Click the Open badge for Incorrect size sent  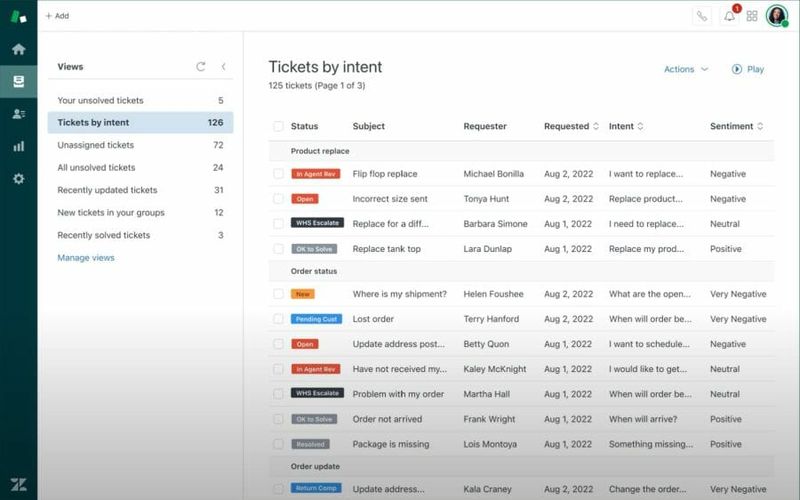point(305,199)
